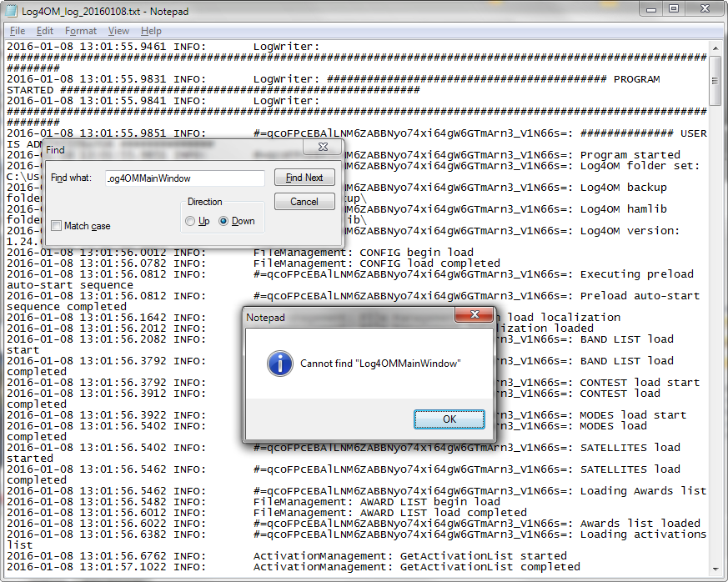Click 'CONFIG begin load' log text
Screen dimensions: 728x582
coord(416,253)
